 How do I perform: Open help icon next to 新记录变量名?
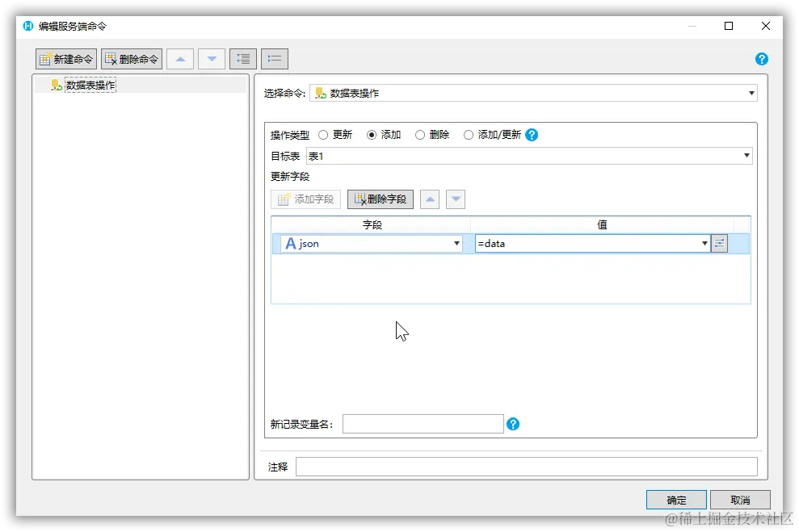click(x=513, y=424)
